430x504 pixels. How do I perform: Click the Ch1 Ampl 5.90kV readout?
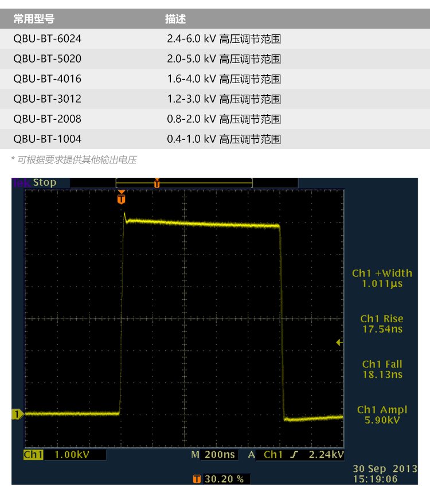382,415
